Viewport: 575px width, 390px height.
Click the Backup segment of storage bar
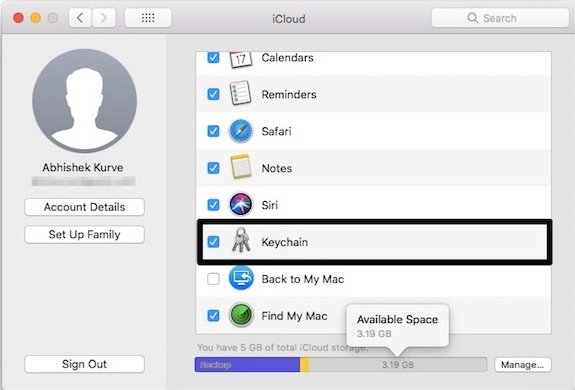247,365
